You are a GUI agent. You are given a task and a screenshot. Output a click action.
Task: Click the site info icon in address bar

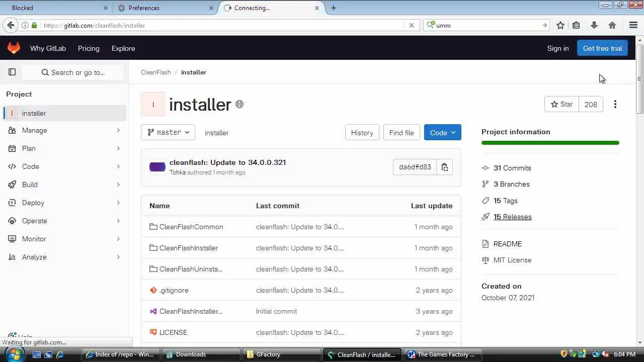point(25,25)
